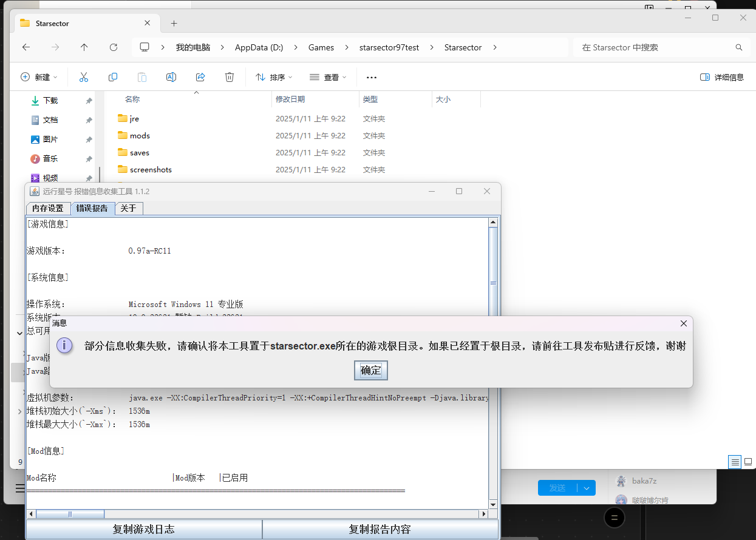Open the 关于 tab in the error tool
This screenshot has width=756, height=540.
tap(129, 208)
